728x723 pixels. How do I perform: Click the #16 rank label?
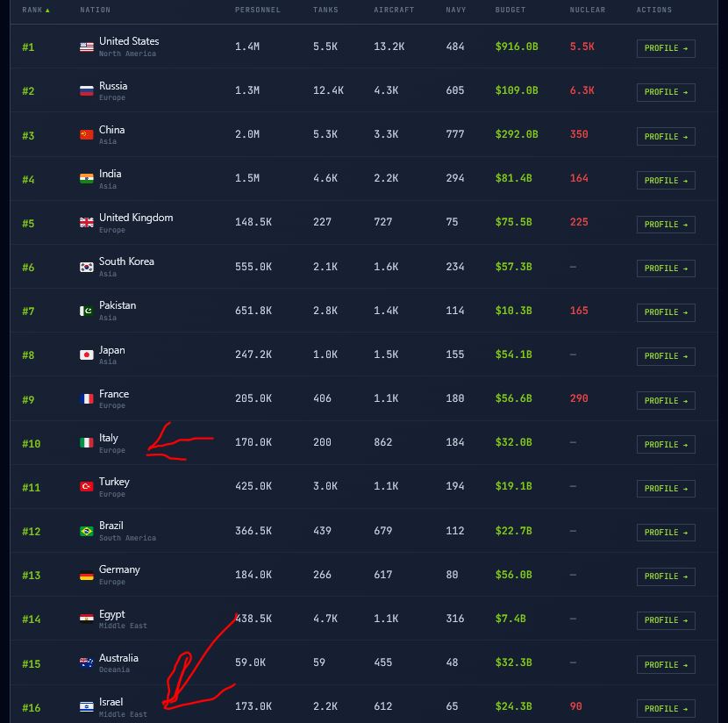[x=31, y=708]
